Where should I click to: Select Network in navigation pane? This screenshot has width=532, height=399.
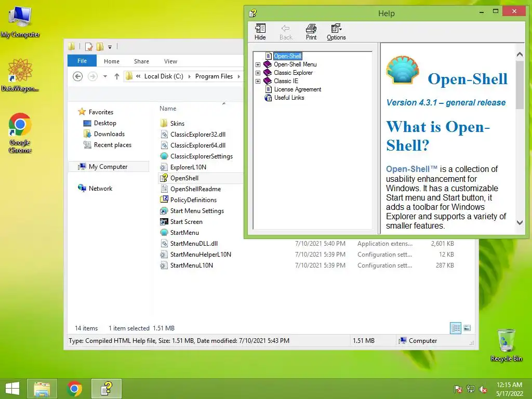click(100, 188)
